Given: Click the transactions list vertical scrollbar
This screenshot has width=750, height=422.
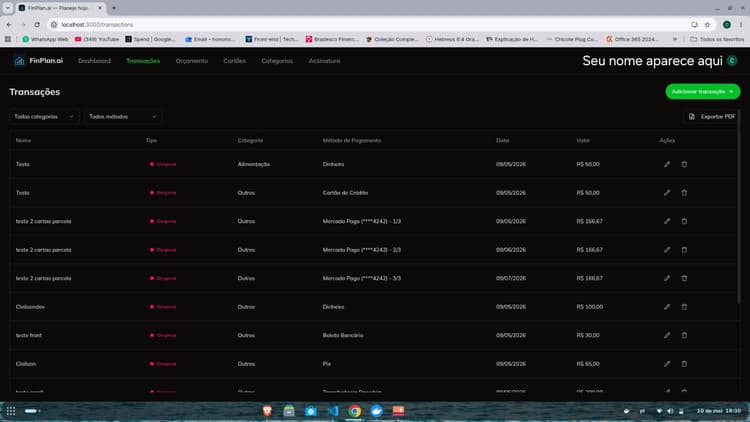Looking at the screenshot, I should click(739, 206).
